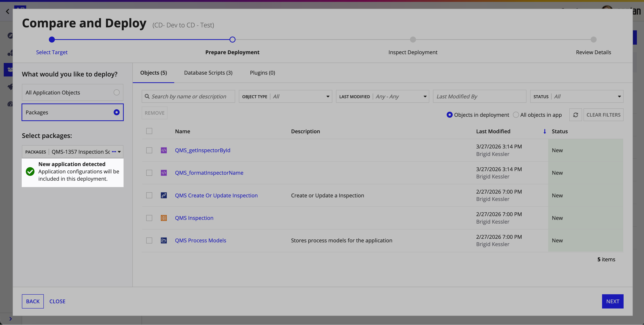Choose Objects in deployment radio button

[449, 115]
